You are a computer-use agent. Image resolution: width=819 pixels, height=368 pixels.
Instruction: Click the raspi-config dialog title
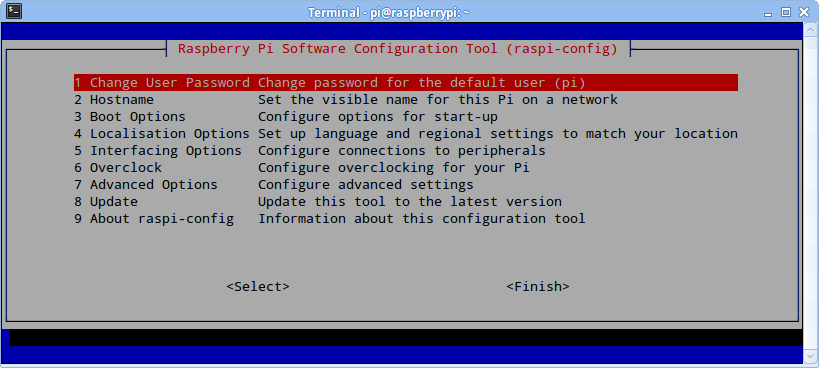coord(398,49)
